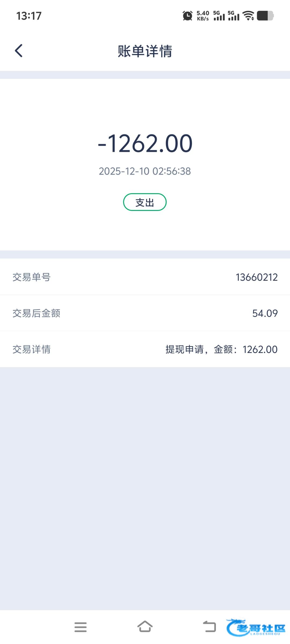This screenshot has width=290, height=644.
Task: Select the -1262.00 transaction amount
Action: pos(145,144)
